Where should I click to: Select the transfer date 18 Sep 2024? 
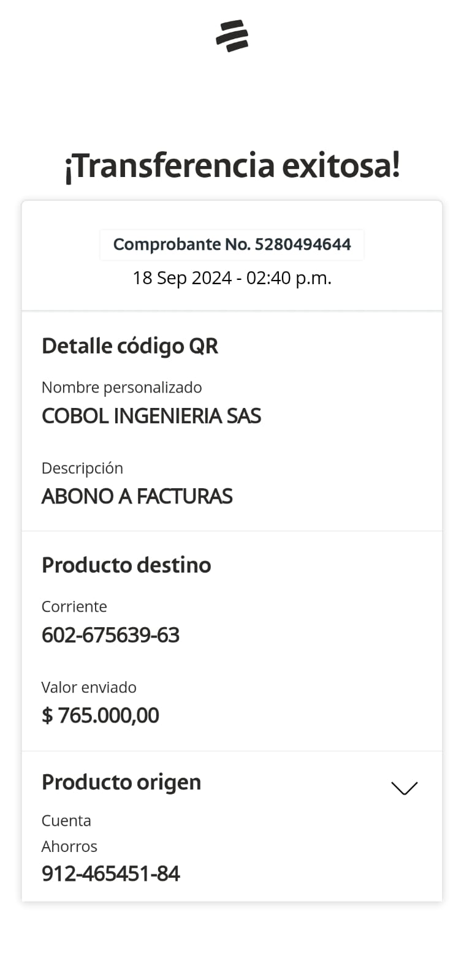click(x=181, y=278)
